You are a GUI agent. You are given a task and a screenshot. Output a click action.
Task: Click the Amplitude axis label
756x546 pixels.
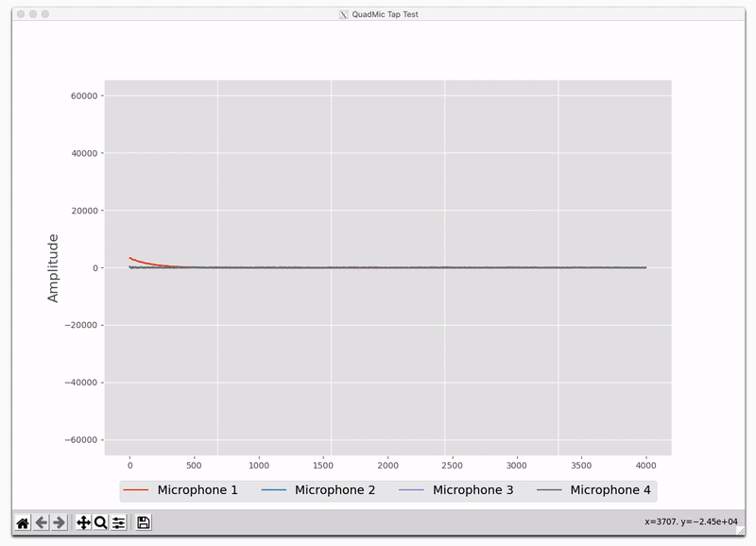(52, 267)
